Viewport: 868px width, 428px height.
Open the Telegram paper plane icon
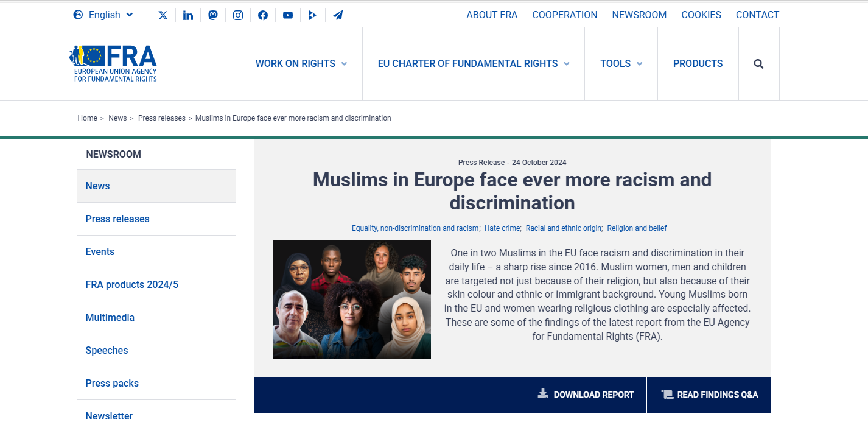[x=338, y=15]
